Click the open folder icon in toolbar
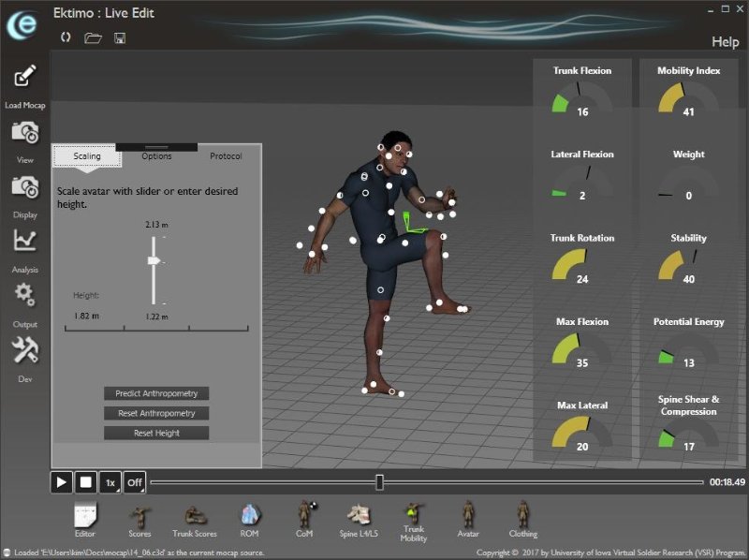Viewport: 749px width, 560px height. pos(93,37)
